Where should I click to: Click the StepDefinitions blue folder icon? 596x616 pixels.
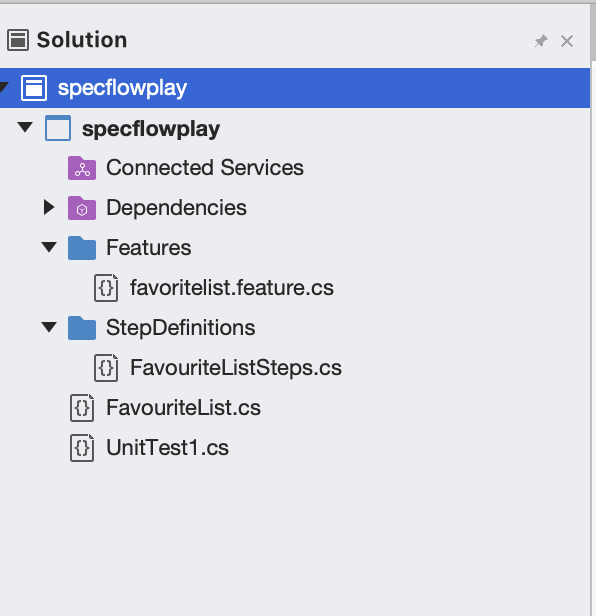point(82,328)
